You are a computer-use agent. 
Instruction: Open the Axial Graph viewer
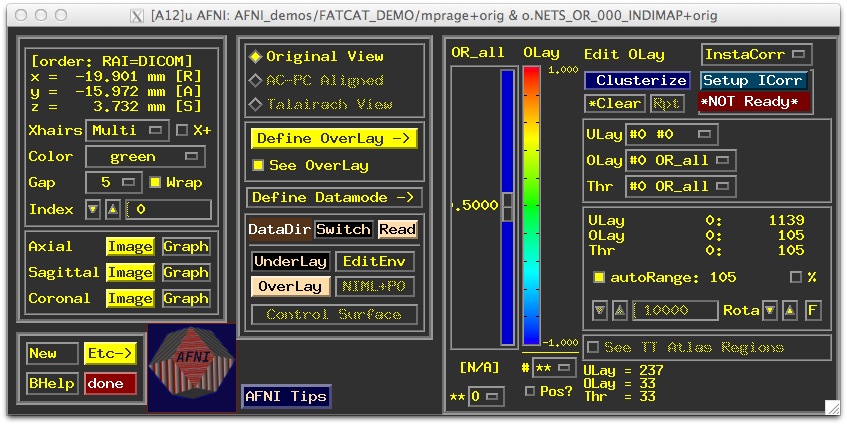coord(186,247)
